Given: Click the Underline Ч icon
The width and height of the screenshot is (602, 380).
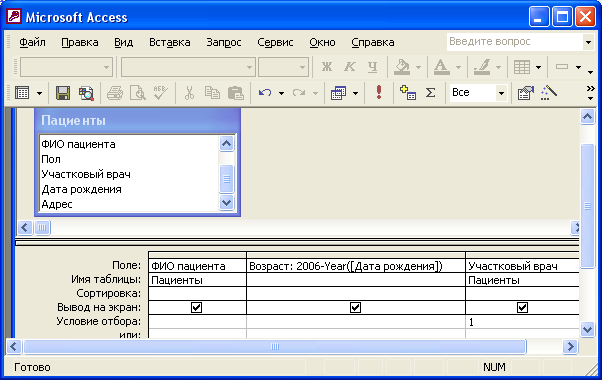Looking at the screenshot, I should 372,67.
